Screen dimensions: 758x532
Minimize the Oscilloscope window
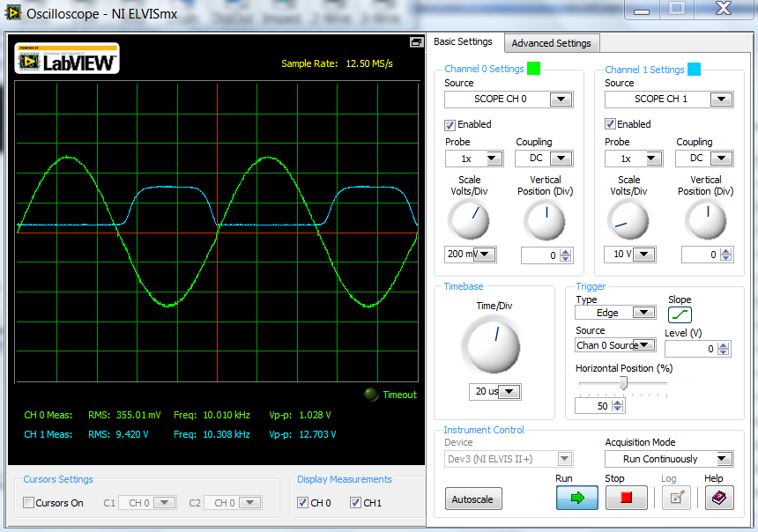[x=642, y=10]
